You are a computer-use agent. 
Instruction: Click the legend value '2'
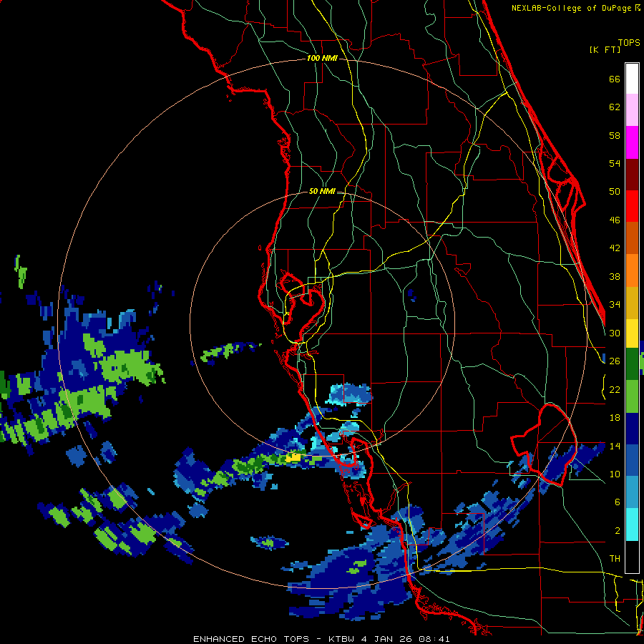point(618,531)
